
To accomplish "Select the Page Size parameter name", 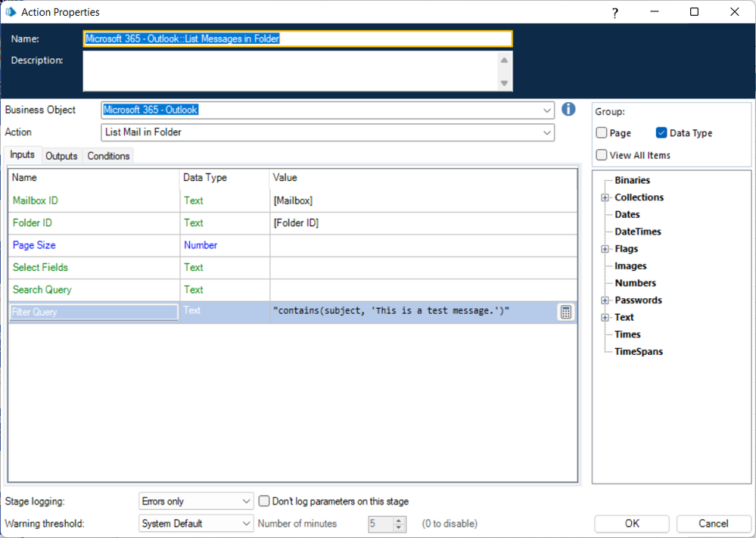I will tap(34, 245).
